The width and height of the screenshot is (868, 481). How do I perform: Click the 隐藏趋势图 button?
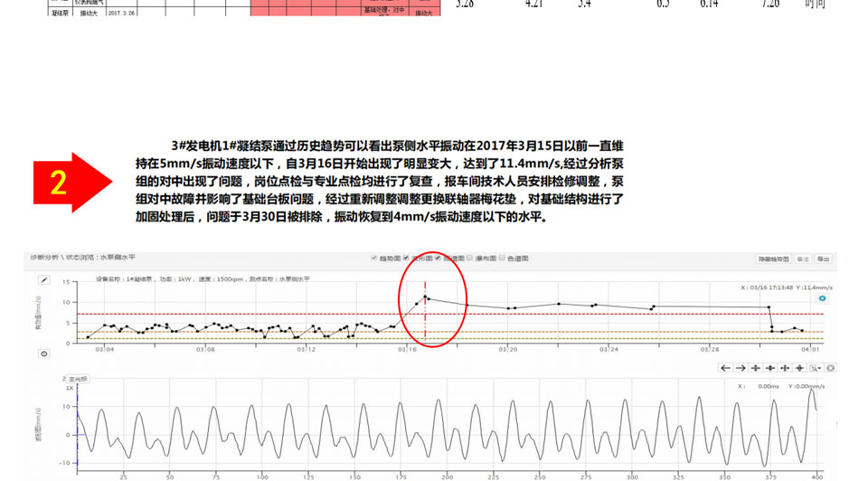773,259
